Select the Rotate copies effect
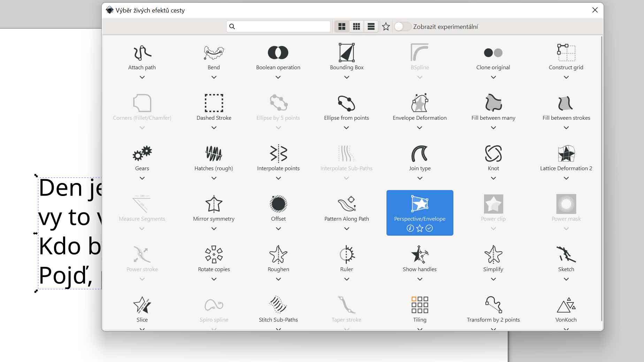644x362 pixels. [x=214, y=255]
